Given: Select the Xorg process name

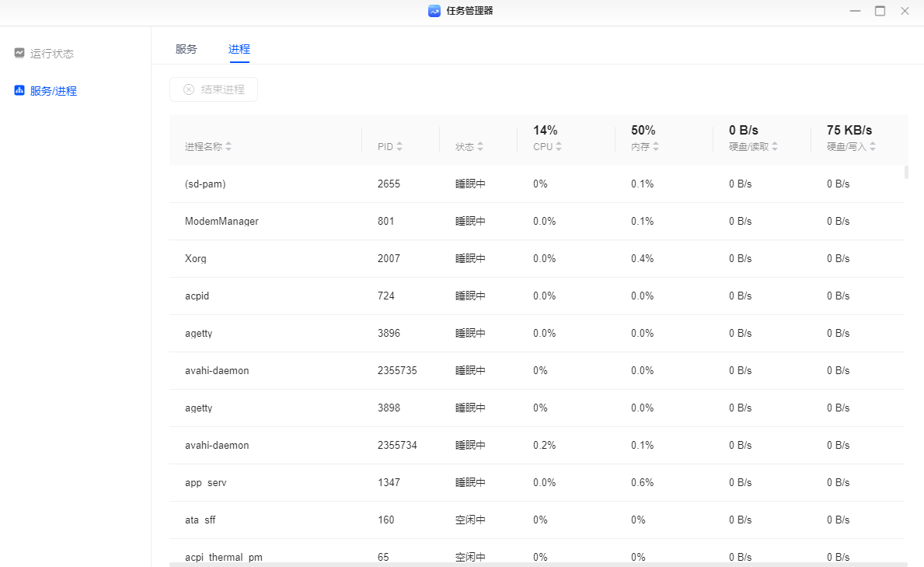Looking at the screenshot, I should (x=196, y=258).
